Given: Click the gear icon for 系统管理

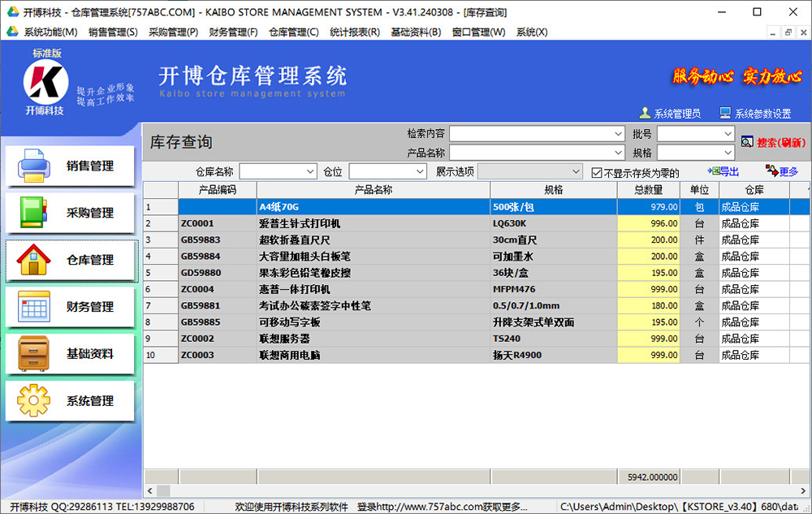Looking at the screenshot, I should (x=33, y=400).
